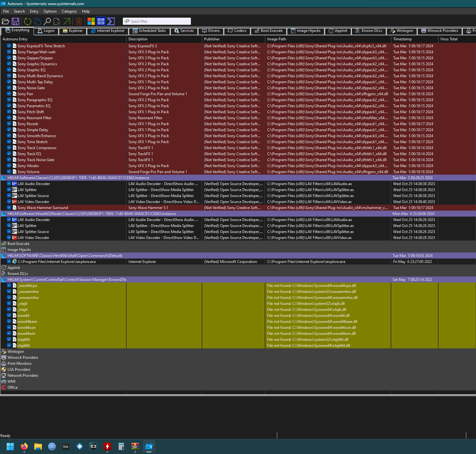This screenshot has height=454, width=476.
Task: Disable the wow64base KnownDLLs entry checkbox
Action: click(9, 322)
